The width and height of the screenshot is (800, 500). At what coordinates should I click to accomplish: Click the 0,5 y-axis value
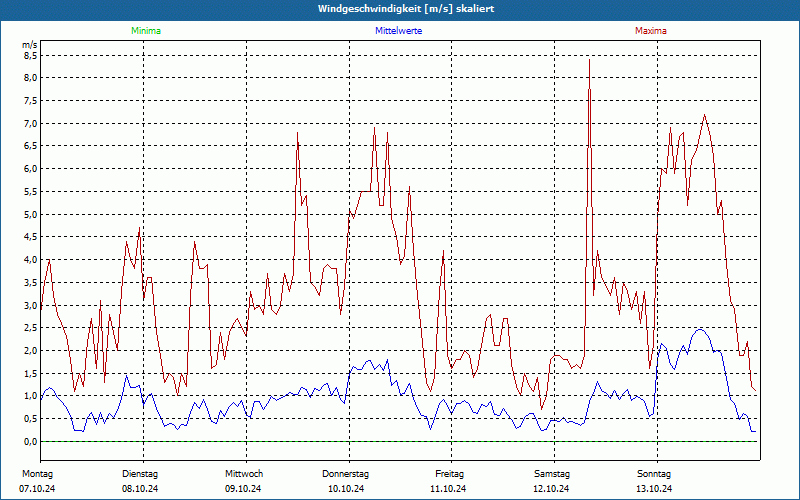(31, 418)
